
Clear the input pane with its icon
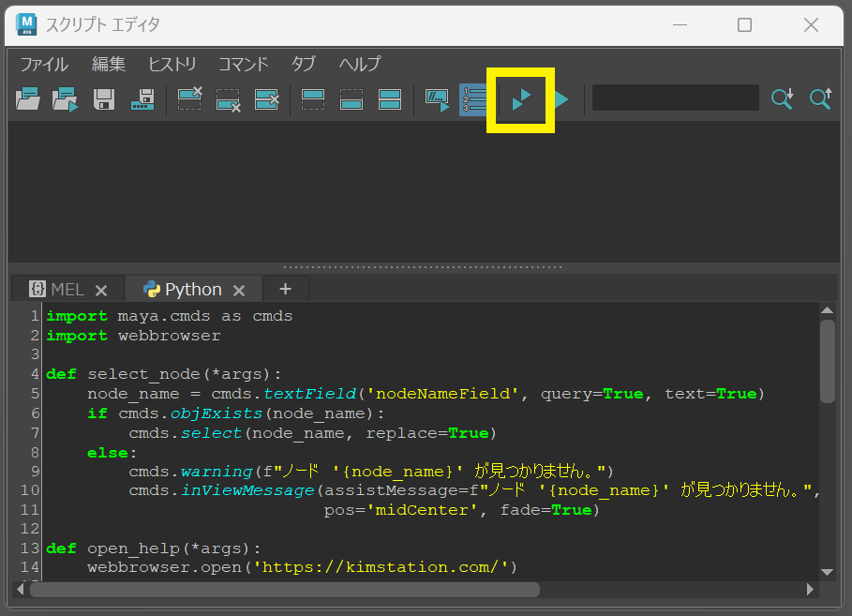(228, 99)
